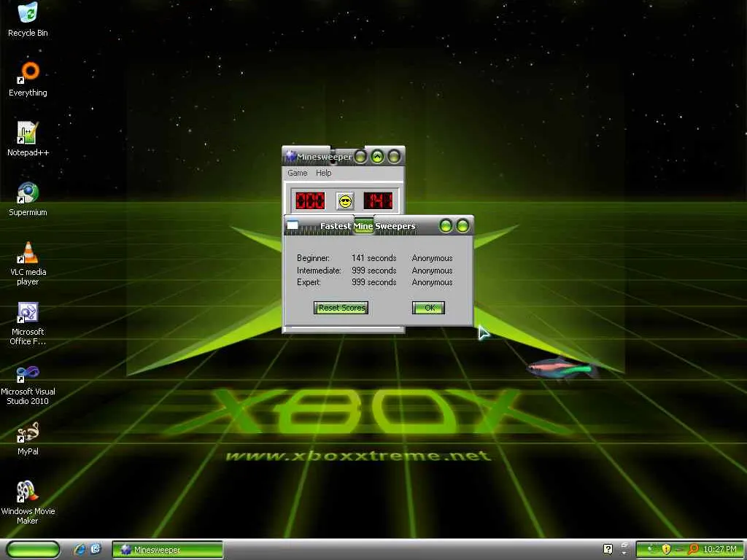Click the 10:27 PM clock
This screenshot has width=747, height=560.
click(x=719, y=549)
